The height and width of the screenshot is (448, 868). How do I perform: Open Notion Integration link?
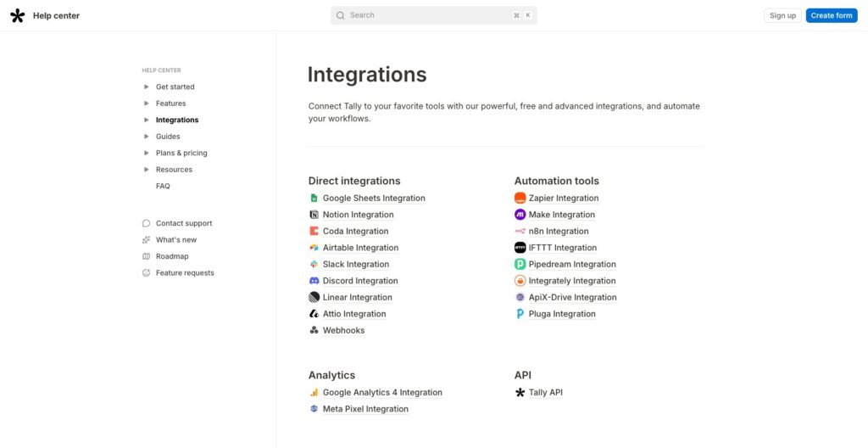pos(359,215)
